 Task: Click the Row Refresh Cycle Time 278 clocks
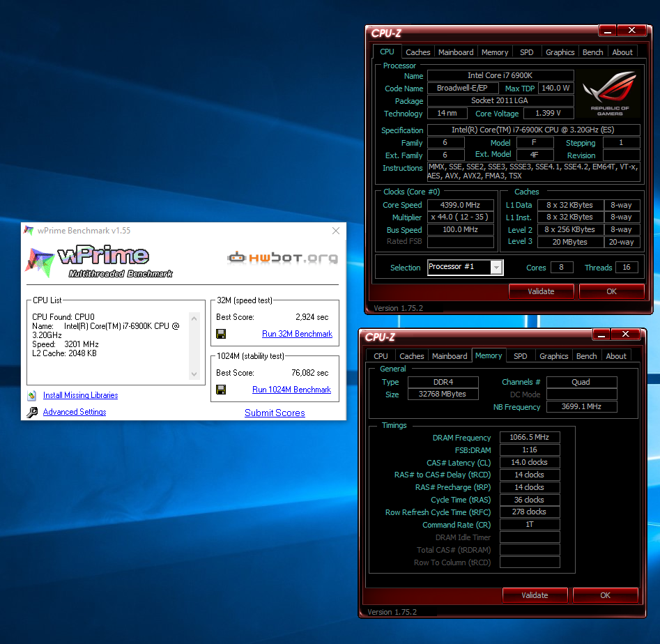(530, 512)
